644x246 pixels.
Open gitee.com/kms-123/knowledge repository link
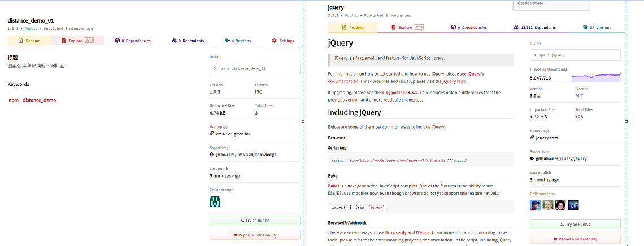point(246,155)
